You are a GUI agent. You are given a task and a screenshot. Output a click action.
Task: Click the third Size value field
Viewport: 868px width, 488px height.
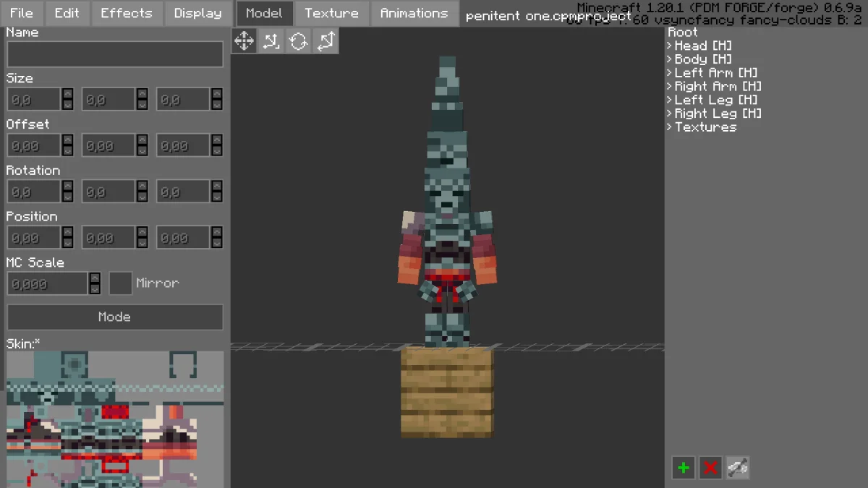point(184,100)
